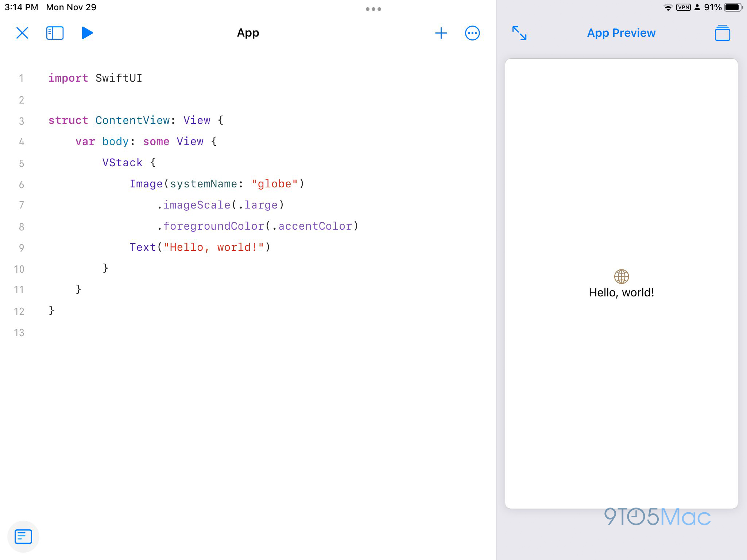Tap the App title to rename it

pos(247,33)
